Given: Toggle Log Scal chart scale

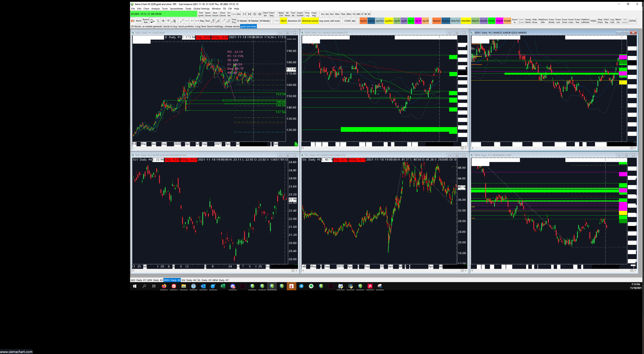Looking at the screenshot, I should coord(612,21).
